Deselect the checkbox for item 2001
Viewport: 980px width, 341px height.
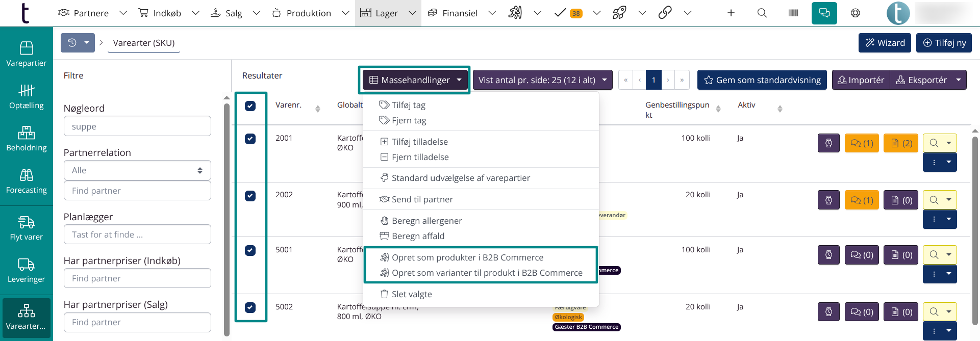[250, 139]
